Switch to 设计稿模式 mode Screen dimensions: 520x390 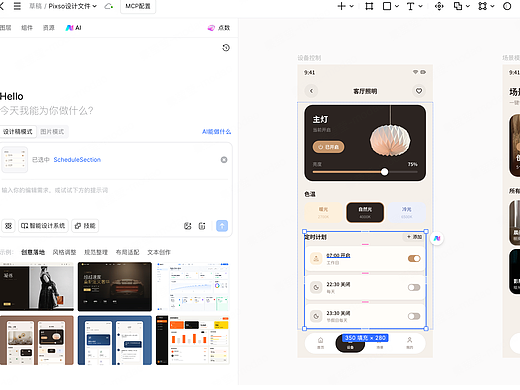[18, 132]
